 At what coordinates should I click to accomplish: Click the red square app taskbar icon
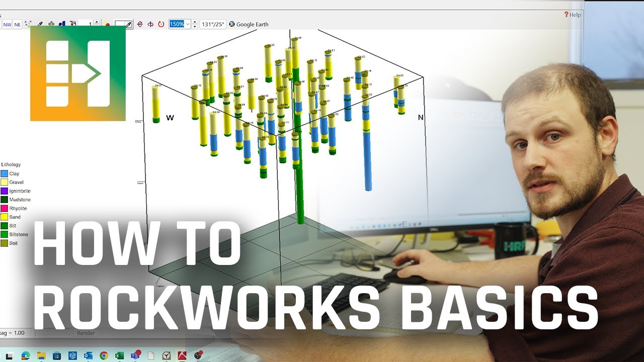182,355
